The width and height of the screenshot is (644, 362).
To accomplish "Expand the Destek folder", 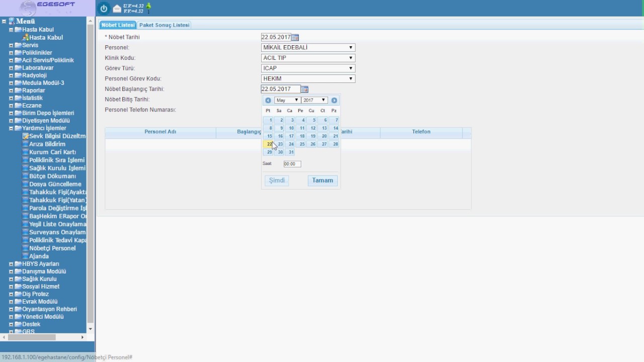I will pyautogui.click(x=11, y=324).
